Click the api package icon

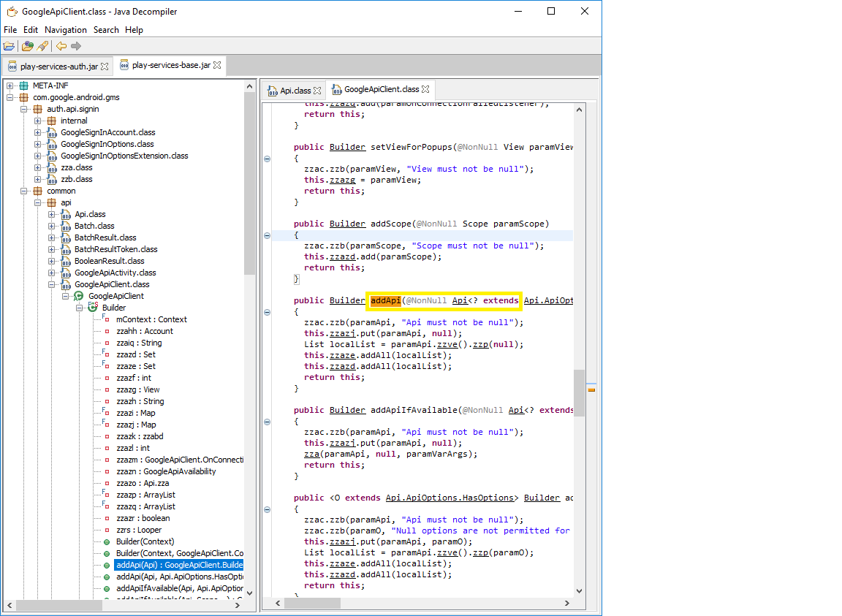[x=52, y=202]
